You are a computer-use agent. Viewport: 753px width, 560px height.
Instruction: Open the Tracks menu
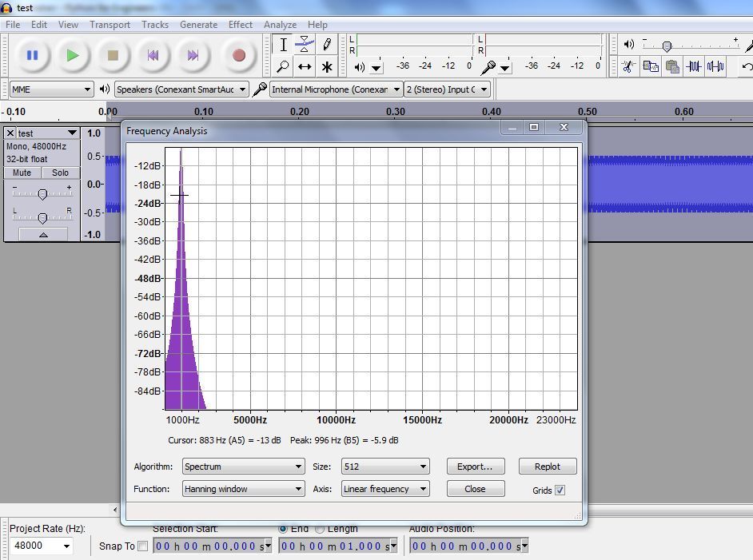[x=155, y=25]
